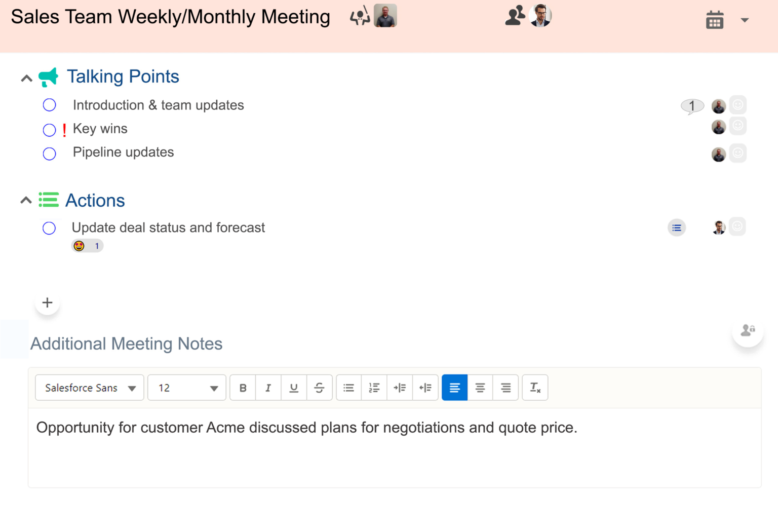Add an emoji reaction to Introduction & team updates
The image size is (778, 532).
pyautogui.click(x=738, y=104)
